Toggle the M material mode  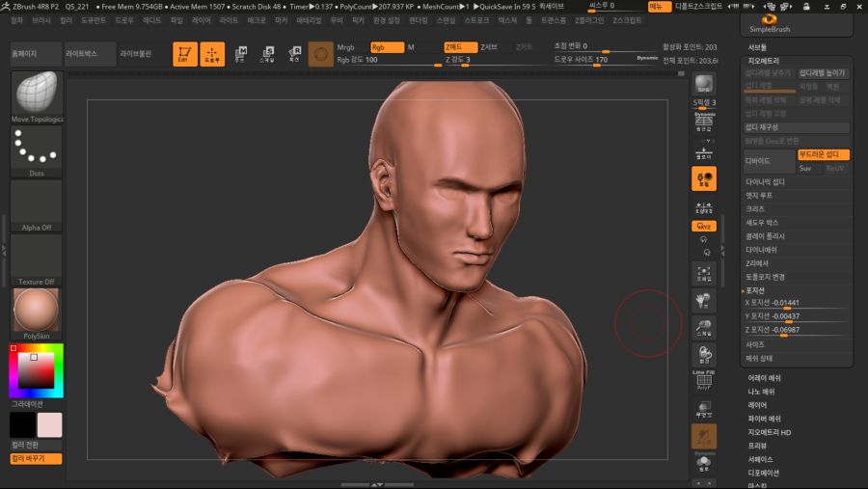[x=411, y=47]
